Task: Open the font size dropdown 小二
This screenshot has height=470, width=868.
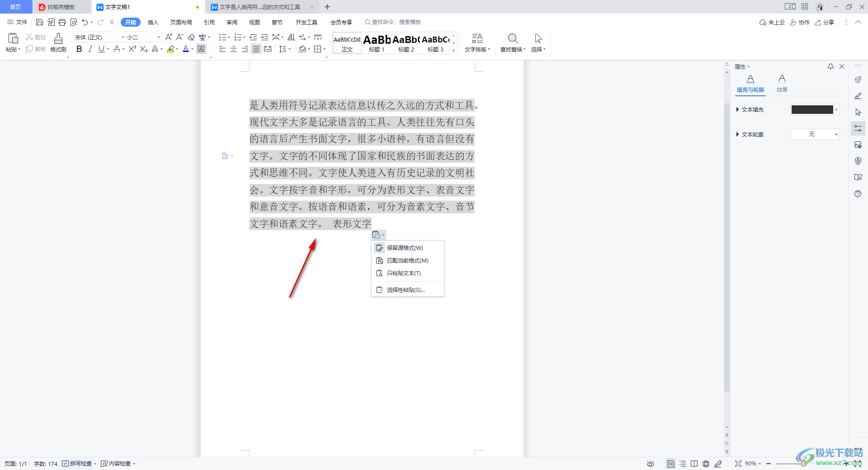Action: [x=159, y=37]
